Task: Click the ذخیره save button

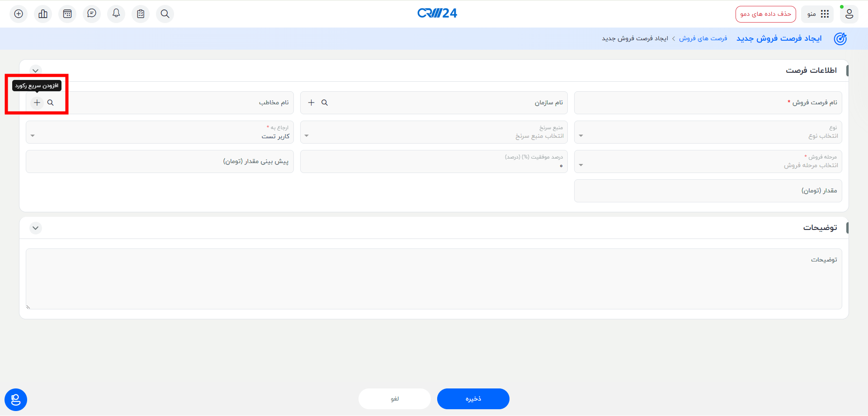Action: pos(473,399)
